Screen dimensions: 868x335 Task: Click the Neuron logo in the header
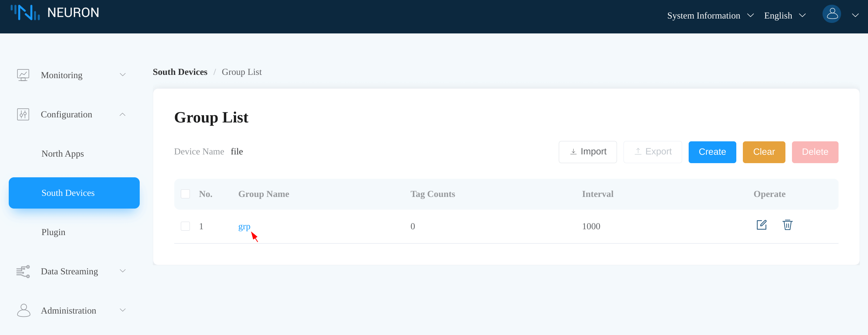(x=55, y=12)
